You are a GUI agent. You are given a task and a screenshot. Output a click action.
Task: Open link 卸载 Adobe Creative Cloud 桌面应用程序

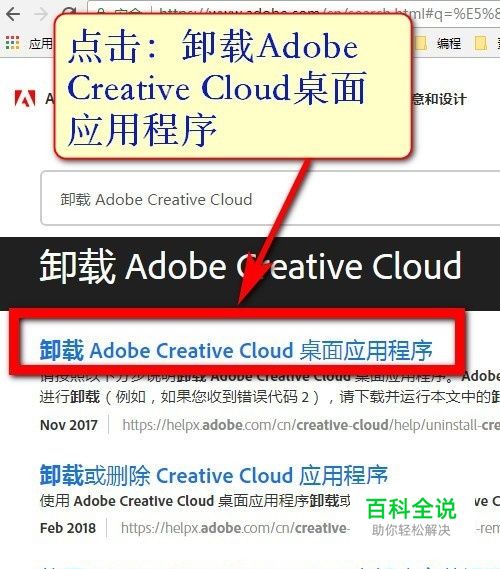(236, 350)
